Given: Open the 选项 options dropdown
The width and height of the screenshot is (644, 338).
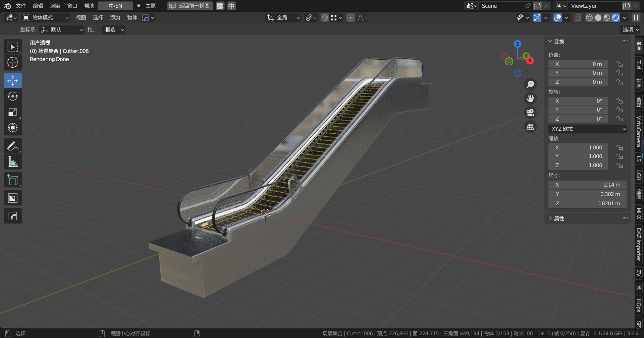Looking at the screenshot, I should (631, 29).
